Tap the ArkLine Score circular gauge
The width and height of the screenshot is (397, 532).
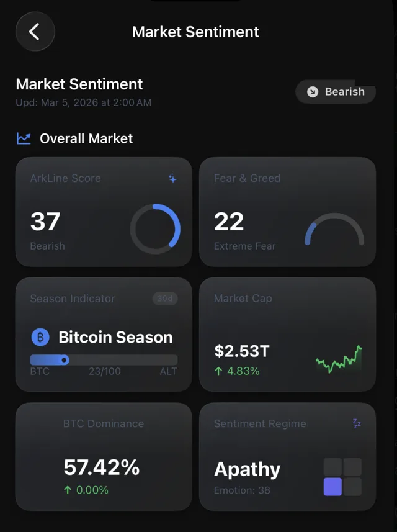tap(156, 228)
